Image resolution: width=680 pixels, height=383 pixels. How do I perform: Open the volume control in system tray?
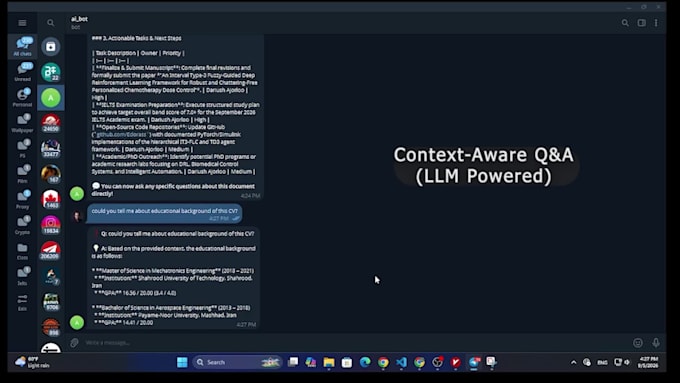(x=627, y=362)
